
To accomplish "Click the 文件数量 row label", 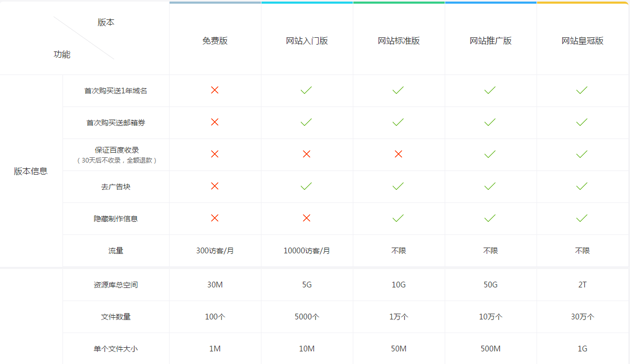I will coord(116,317).
